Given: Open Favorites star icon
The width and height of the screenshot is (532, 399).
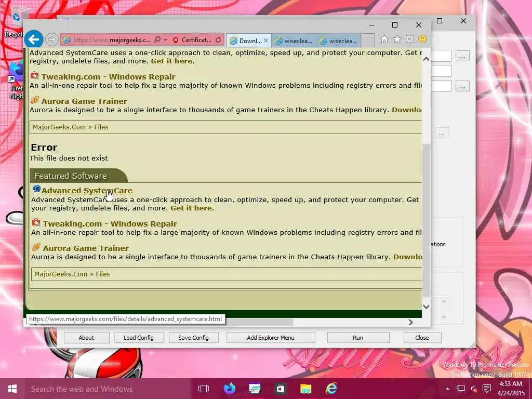Looking at the screenshot, I should click(397, 39).
